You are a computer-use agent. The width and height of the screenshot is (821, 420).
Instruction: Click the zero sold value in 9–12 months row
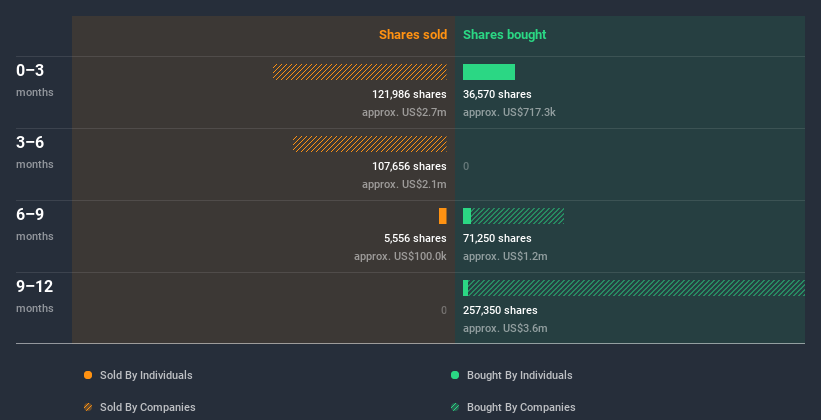pos(443,311)
